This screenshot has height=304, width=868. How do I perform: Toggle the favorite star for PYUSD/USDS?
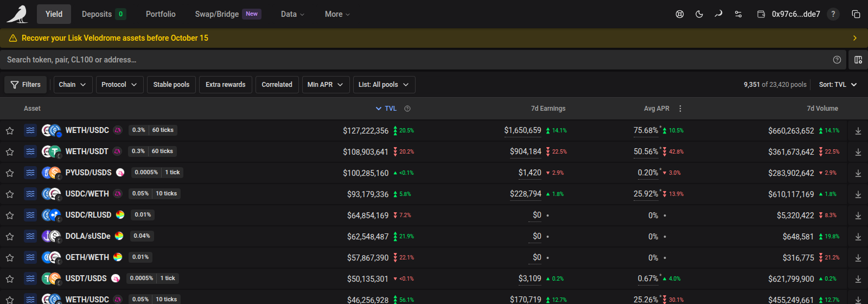pyautogui.click(x=10, y=173)
